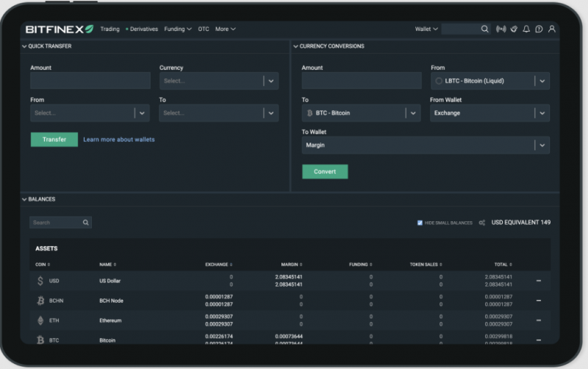Screen dimensions: 588x369
Task: Open the Trading menu item
Action: [110, 29]
